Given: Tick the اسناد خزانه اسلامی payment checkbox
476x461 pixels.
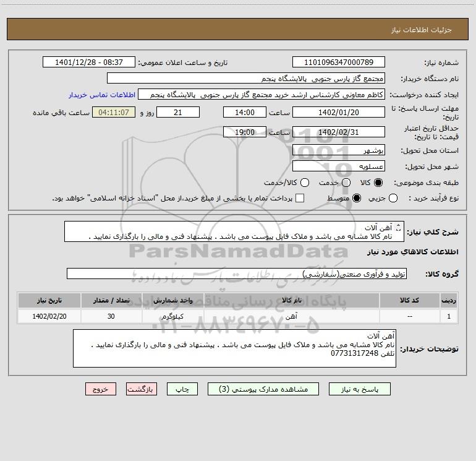Looking at the screenshot, I should 300,198.
